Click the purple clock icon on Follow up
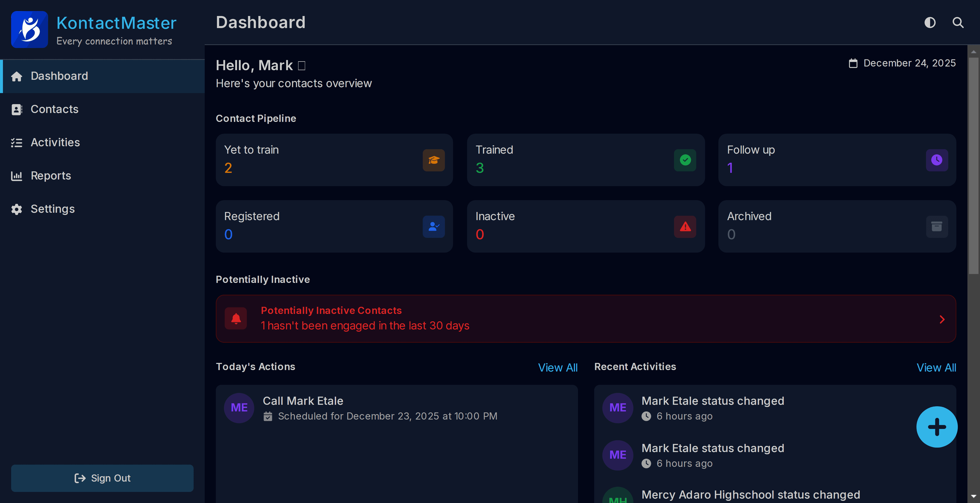Viewport: 980px width, 503px height. (937, 160)
